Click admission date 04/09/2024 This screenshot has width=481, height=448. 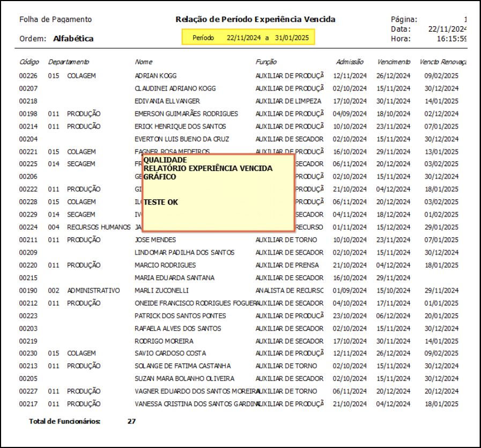350,114
